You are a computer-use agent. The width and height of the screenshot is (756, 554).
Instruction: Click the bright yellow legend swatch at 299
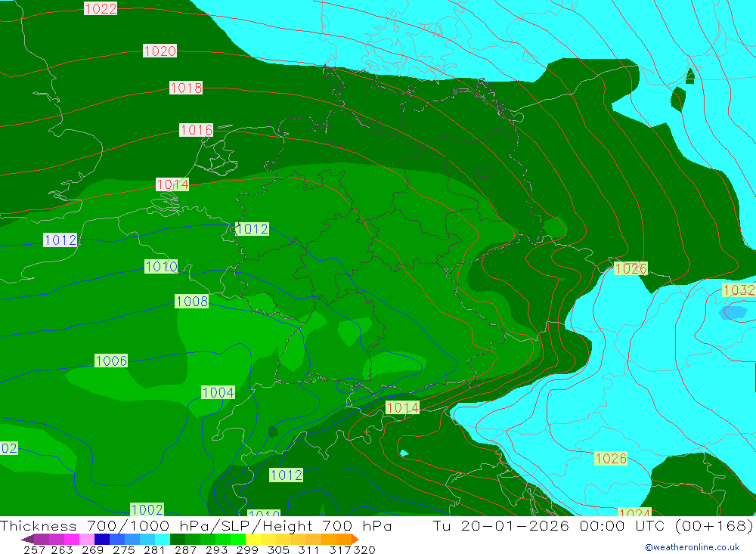tap(253, 539)
